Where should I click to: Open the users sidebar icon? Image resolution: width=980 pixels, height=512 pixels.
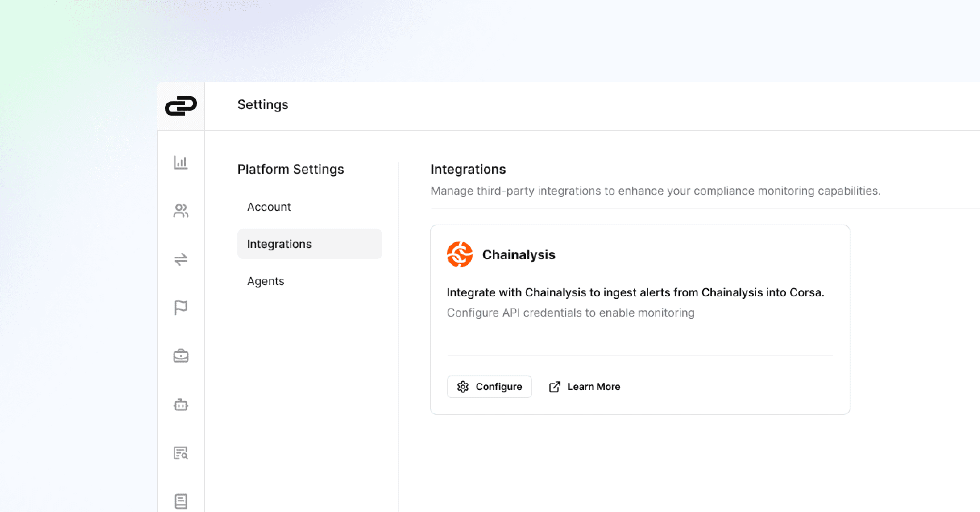181,211
